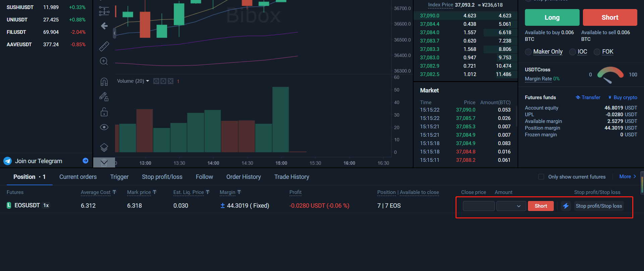The width and height of the screenshot is (644, 271).
Task: Open the object tree layers icon
Action: 104,147
